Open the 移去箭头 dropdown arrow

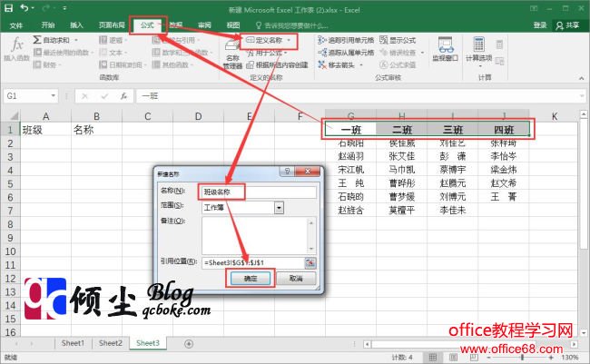click(361, 65)
